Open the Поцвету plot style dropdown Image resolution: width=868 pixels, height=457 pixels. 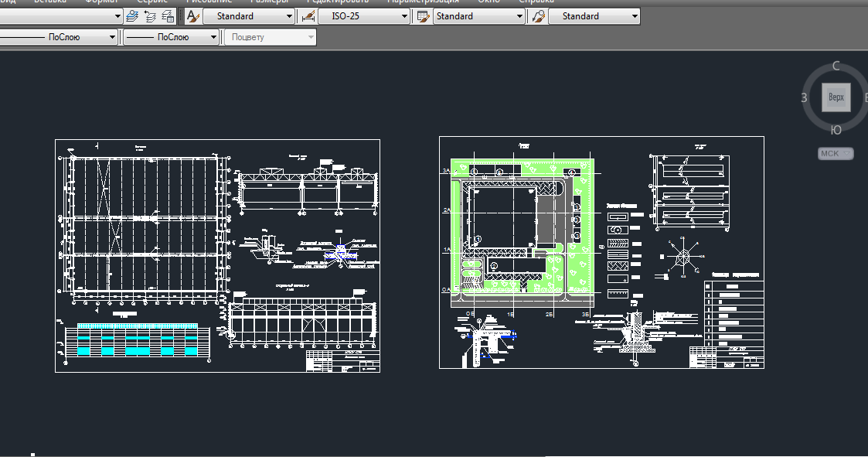click(x=271, y=37)
